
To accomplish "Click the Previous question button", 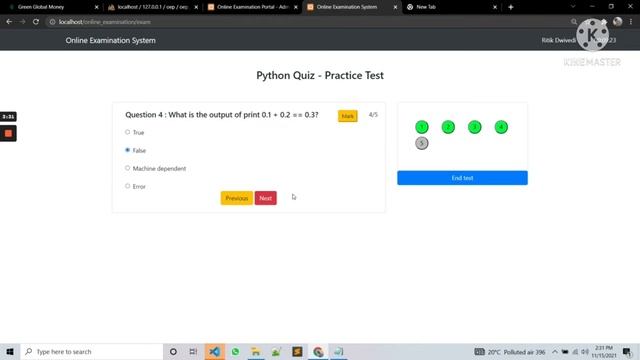I will pos(237,198).
